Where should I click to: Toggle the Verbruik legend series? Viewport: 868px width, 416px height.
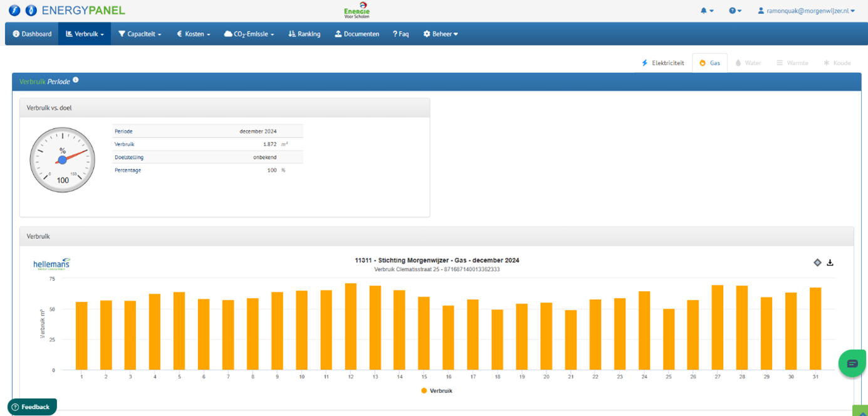pyautogui.click(x=436, y=390)
